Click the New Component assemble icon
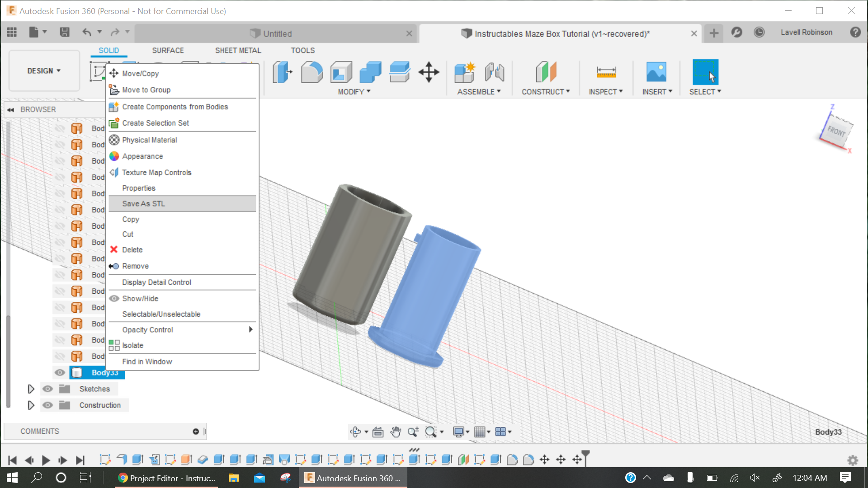This screenshot has height=488, width=868. [x=465, y=72]
